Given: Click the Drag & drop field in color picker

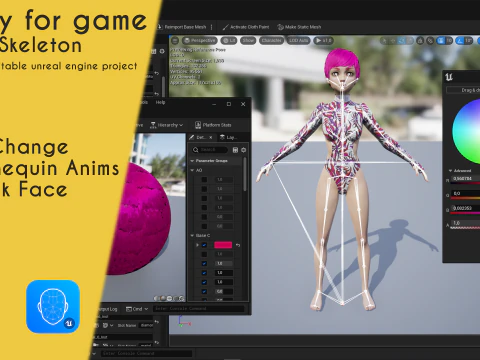Looking at the screenshot, I should (x=463, y=90).
